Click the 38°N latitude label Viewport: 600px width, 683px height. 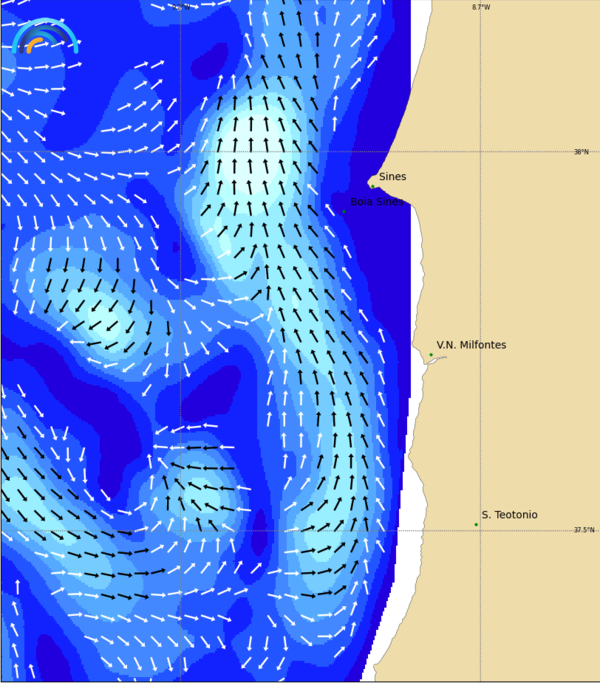(x=581, y=152)
